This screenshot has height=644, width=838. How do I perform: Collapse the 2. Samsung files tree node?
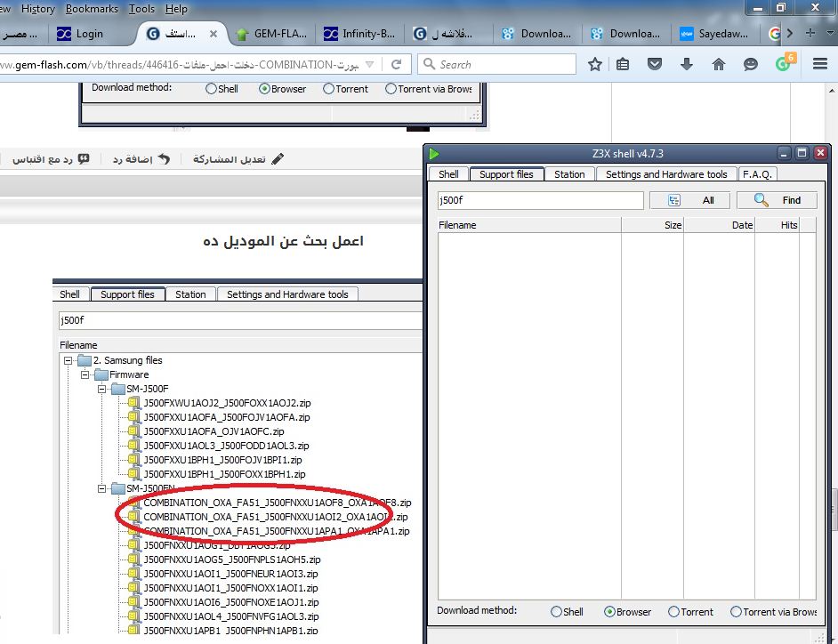[x=68, y=361]
